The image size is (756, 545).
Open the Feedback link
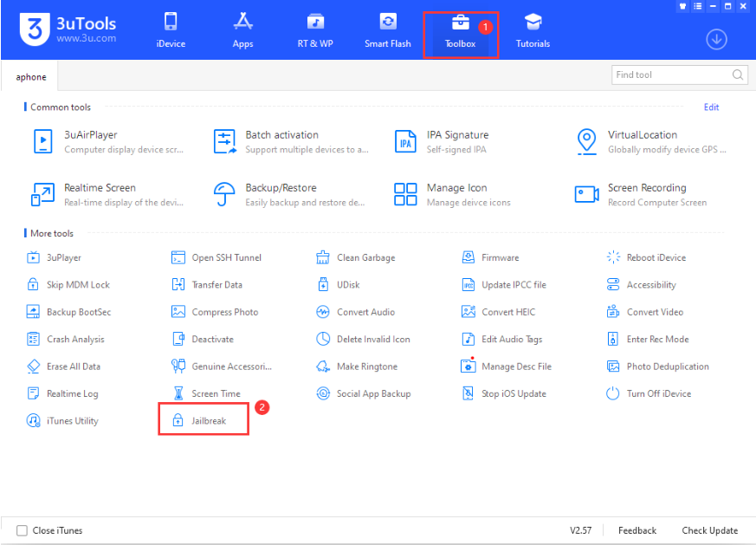tap(636, 530)
